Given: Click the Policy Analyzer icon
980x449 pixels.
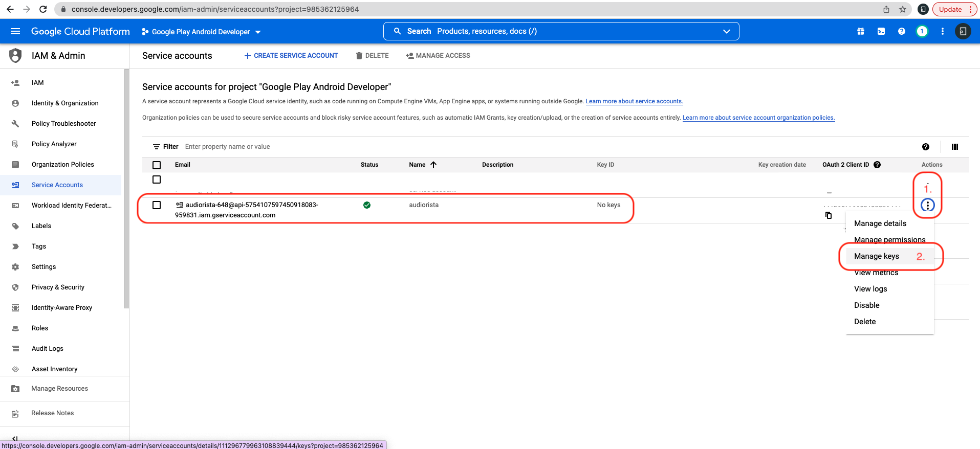Looking at the screenshot, I should click(x=15, y=144).
